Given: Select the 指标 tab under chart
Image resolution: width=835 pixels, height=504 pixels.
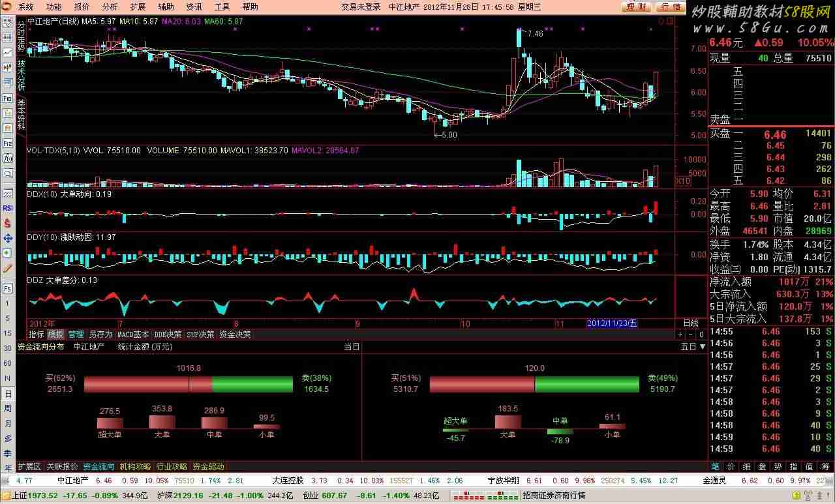Looking at the screenshot, I should [36, 334].
